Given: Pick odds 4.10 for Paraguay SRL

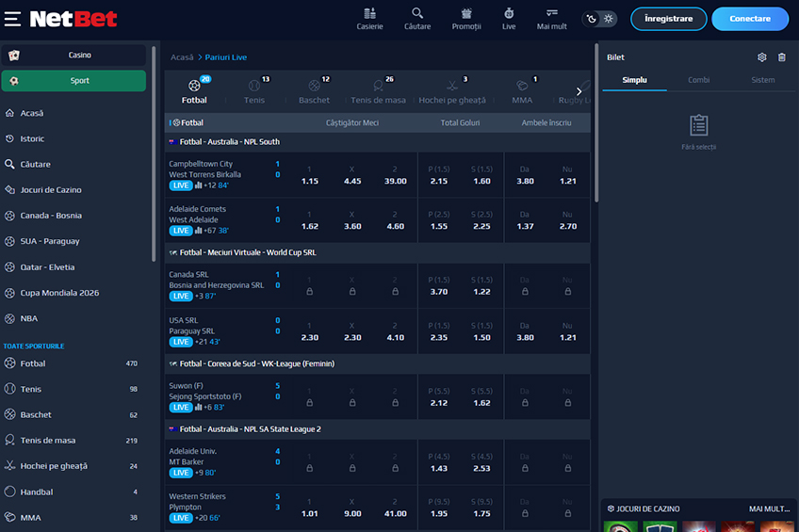Looking at the screenshot, I should tap(396, 332).
